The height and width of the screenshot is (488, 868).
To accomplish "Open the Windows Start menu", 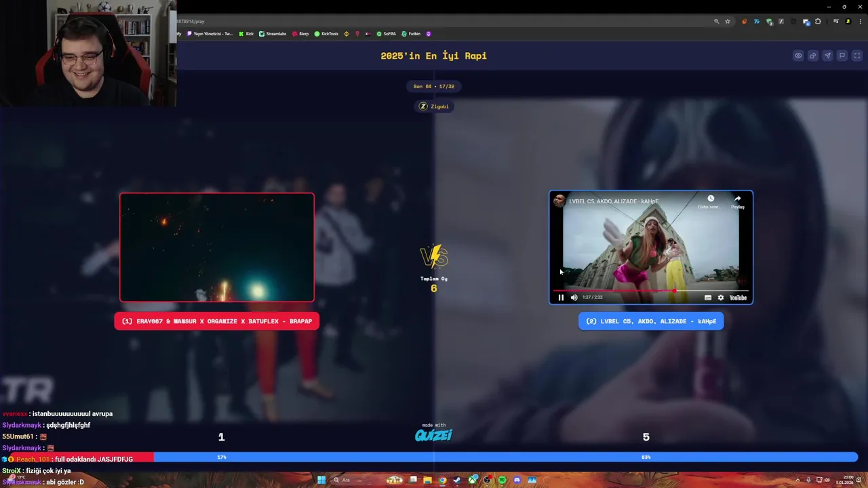I will point(321,481).
